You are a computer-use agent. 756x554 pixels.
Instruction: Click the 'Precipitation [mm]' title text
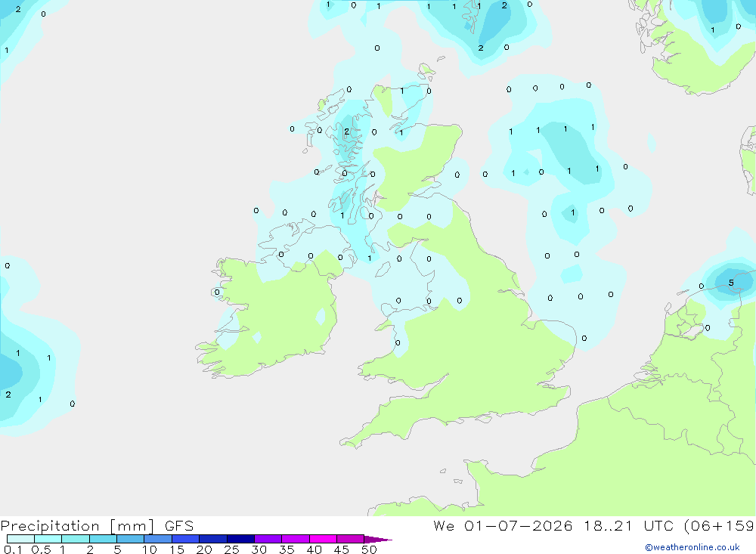[78, 526]
